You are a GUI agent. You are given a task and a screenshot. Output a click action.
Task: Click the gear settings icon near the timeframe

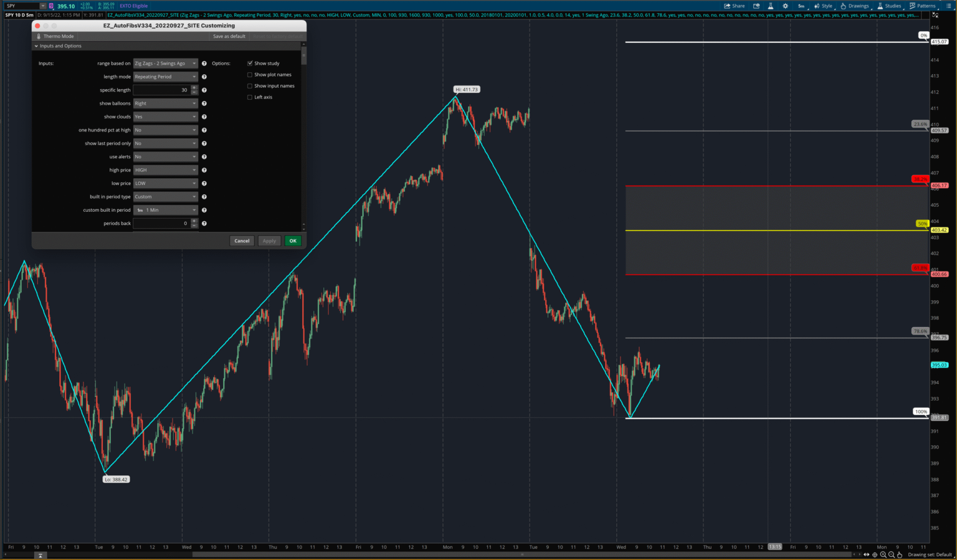click(786, 5)
